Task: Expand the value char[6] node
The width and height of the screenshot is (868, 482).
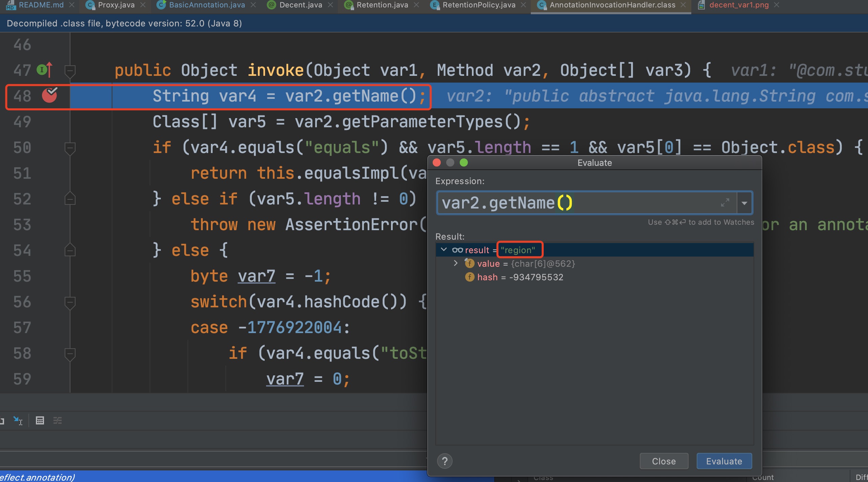Action: click(x=456, y=263)
